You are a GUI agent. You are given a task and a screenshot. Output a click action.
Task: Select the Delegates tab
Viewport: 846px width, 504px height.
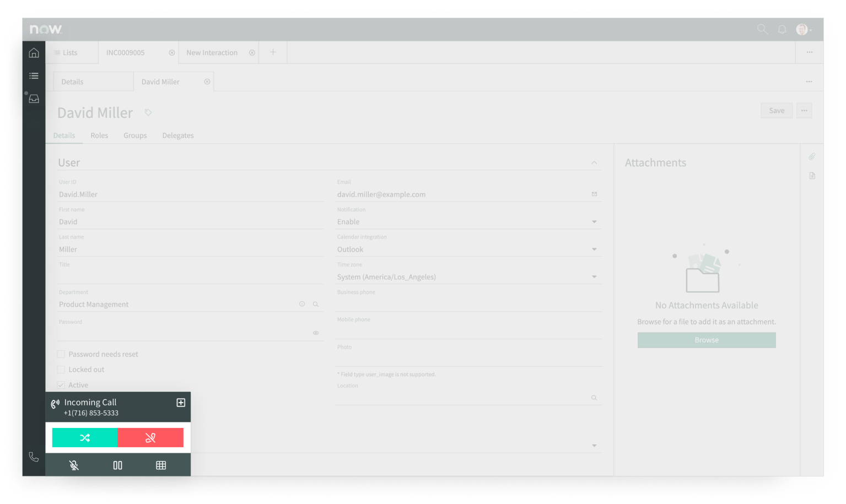178,136
